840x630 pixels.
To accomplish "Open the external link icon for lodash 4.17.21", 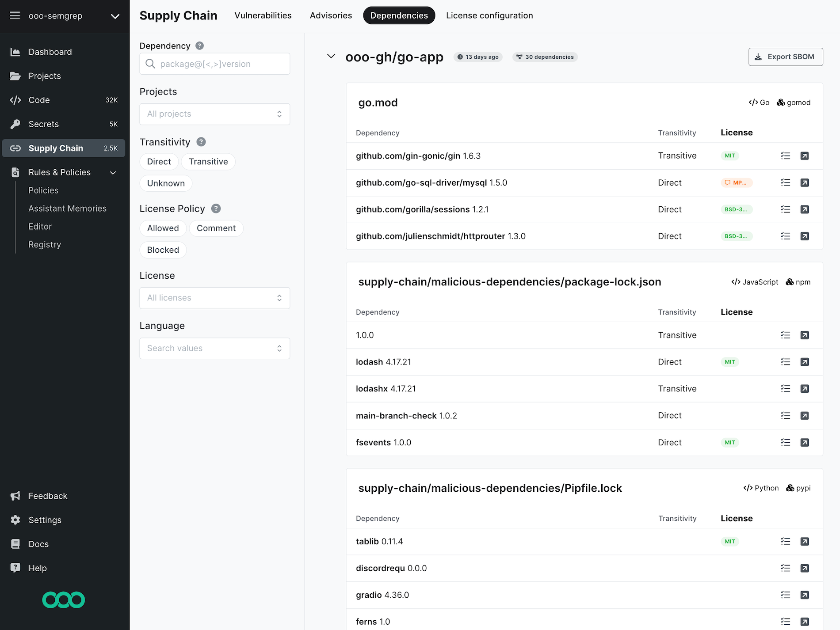I will tap(805, 362).
